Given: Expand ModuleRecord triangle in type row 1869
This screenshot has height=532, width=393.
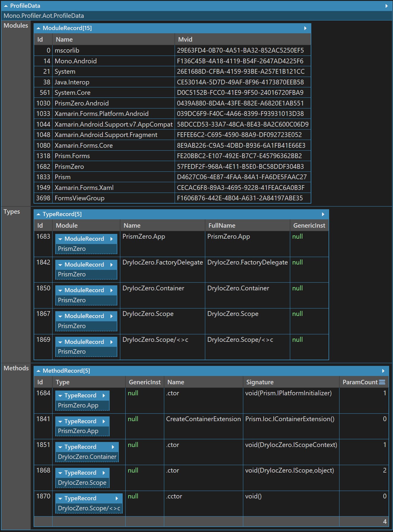Looking at the screenshot, I should [x=60, y=342].
